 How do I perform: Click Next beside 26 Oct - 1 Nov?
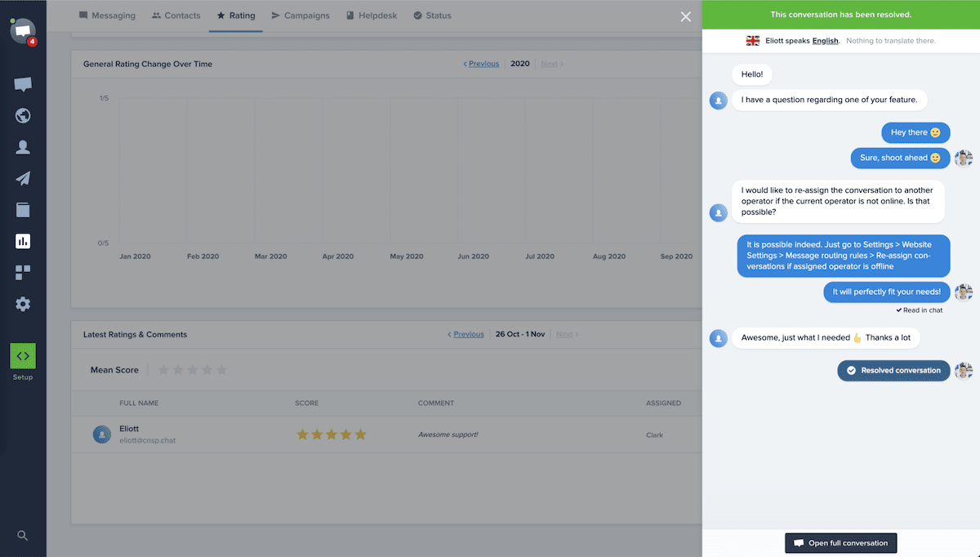(x=567, y=334)
